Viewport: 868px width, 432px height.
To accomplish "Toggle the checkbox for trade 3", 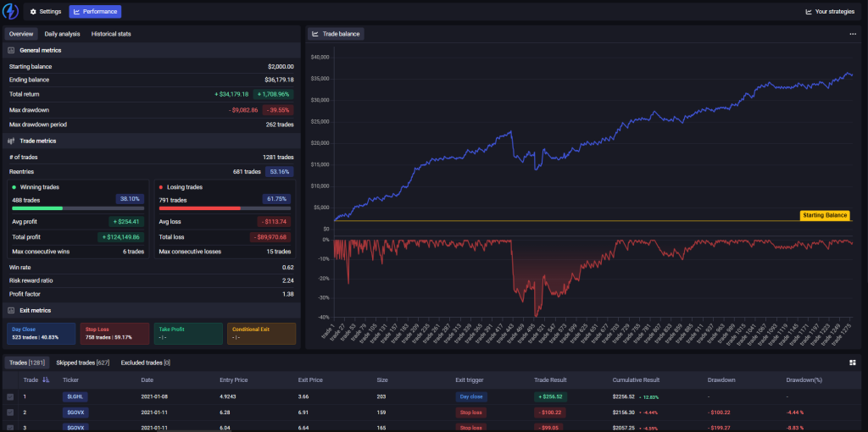I will 10,428.
